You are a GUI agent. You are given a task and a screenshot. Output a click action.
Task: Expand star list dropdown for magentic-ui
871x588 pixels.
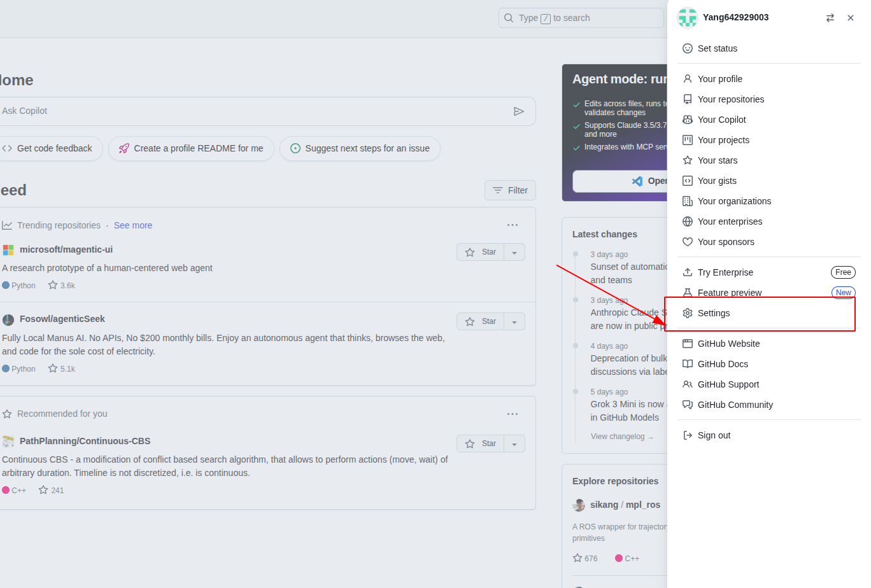coord(514,252)
